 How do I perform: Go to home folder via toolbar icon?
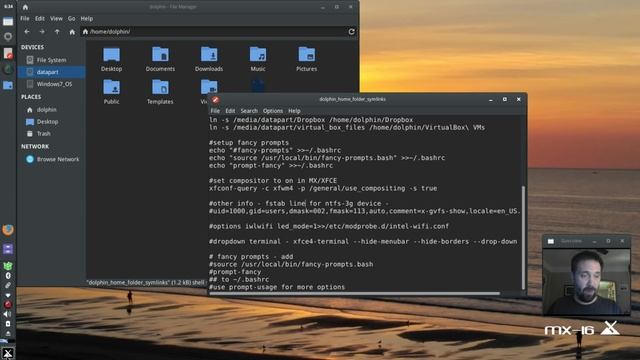72,31
